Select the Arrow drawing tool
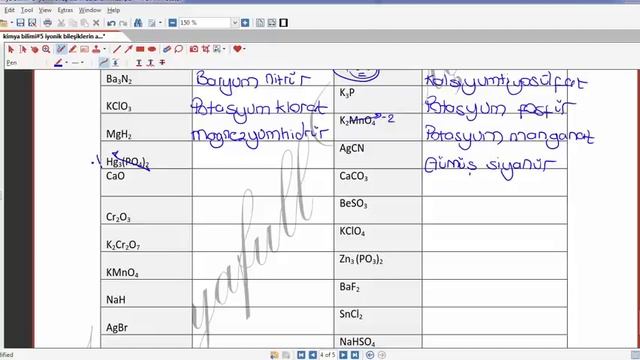The width and height of the screenshot is (640, 360). point(129,49)
